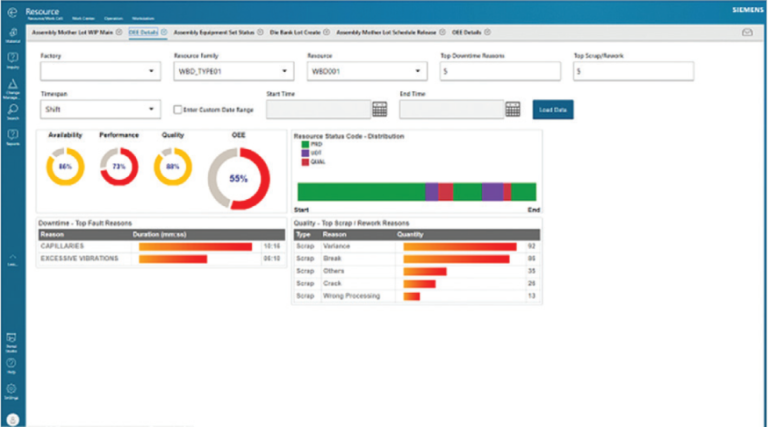Click the Top Downtime Reasons input field
The image size is (768, 427).
[x=500, y=72]
